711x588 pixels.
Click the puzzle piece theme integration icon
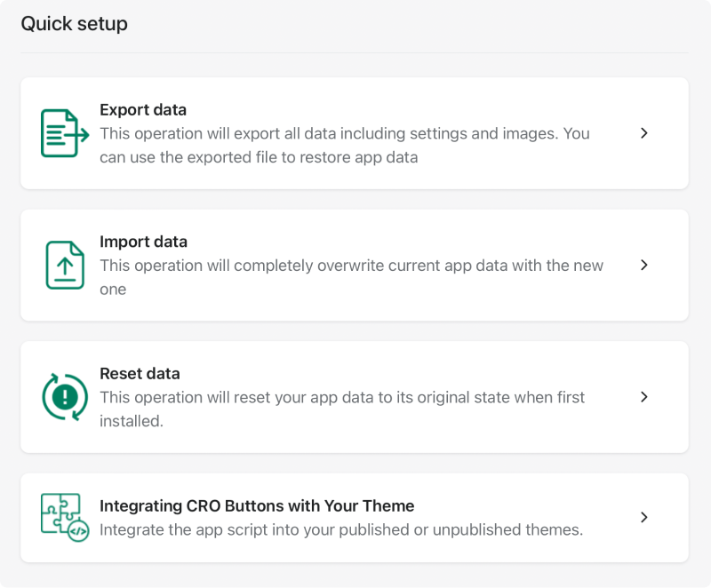click(60, 513)
